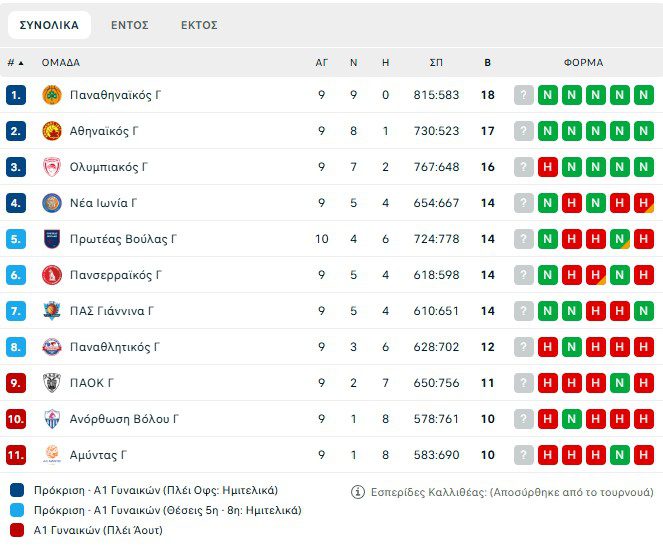Click the Παναθηναϊκός Γ team logo
The width and height of the screenshot is (663, 545).
(52, 95)
